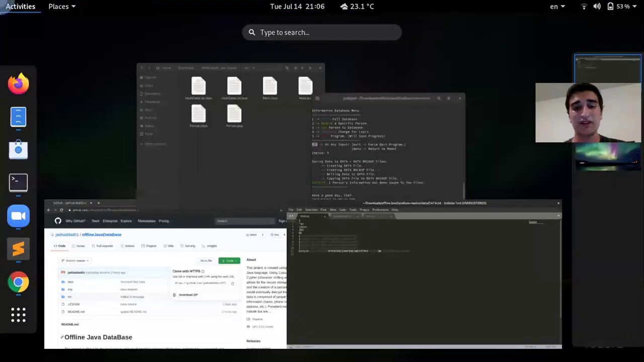The image size is (644, 362).
Task: Click Pricing in GitHub header
Action: tap(164, 221)
